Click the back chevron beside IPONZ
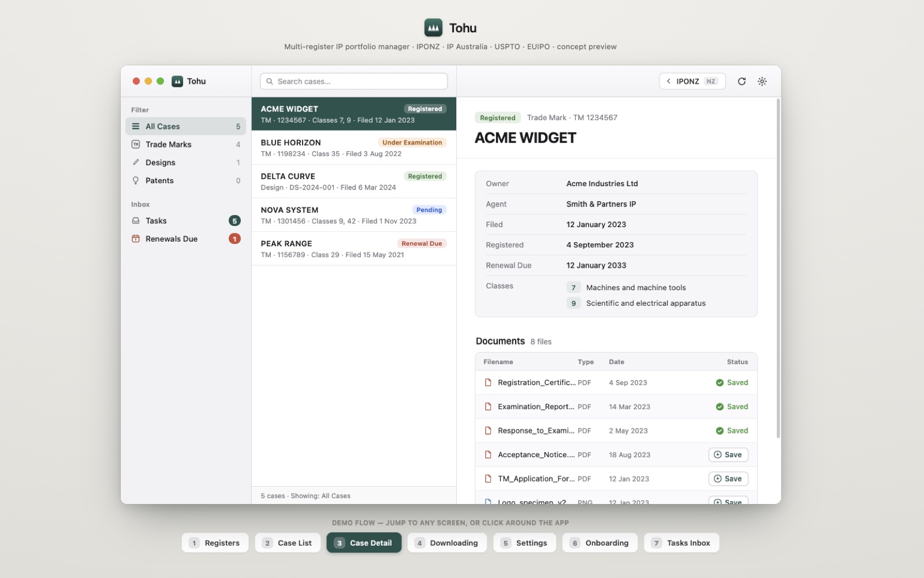The image size is (924, 578). click(669, 81)
